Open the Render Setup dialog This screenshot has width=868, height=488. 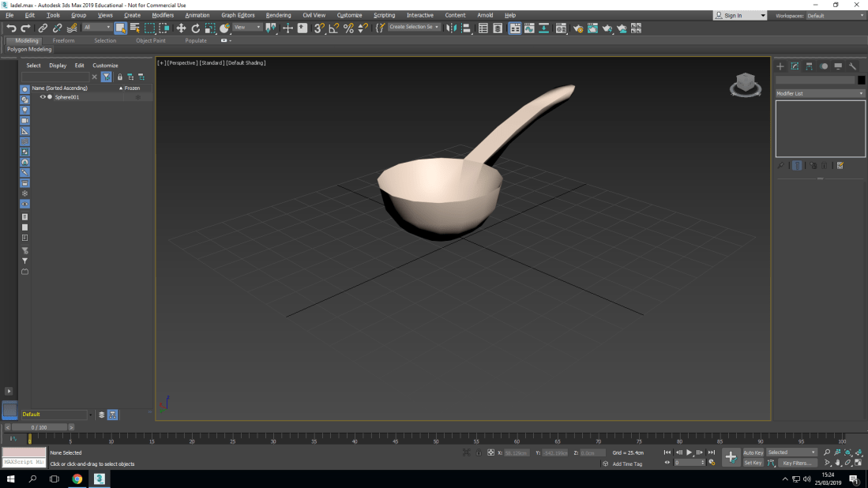click(577, 28)
